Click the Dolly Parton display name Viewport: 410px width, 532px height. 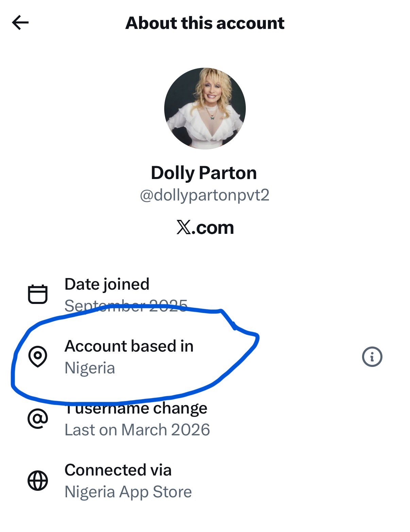click(204, 173)
